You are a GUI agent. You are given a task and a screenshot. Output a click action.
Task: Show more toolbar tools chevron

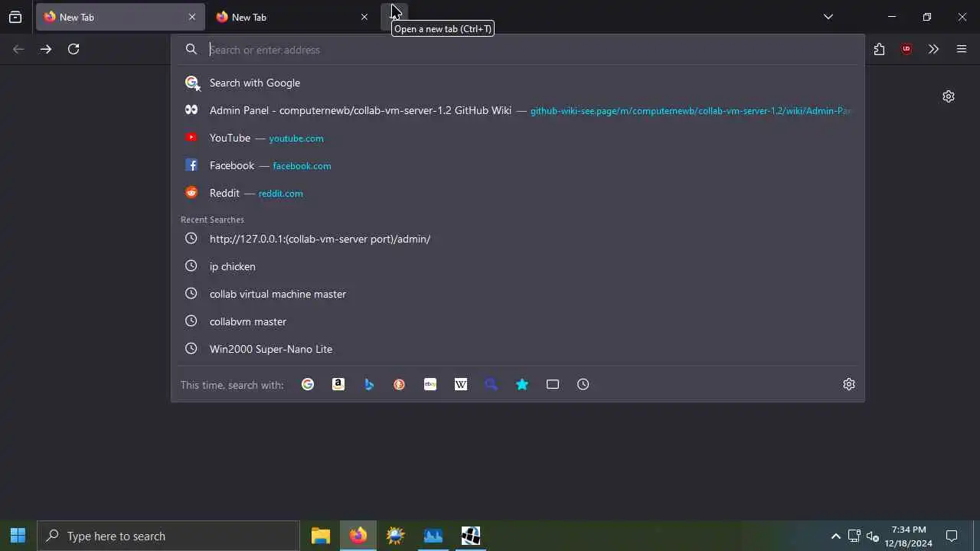point(933,49)
